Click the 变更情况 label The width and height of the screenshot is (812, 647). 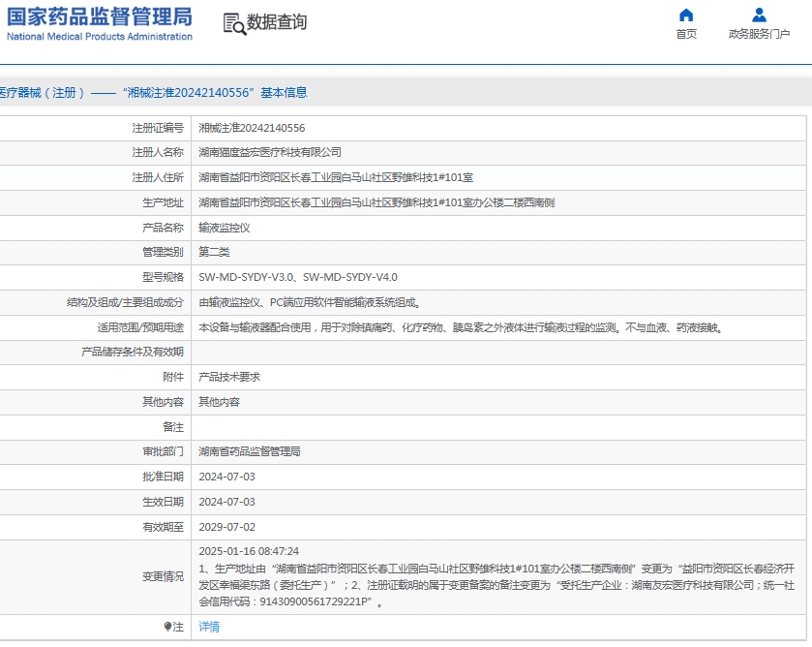pyautogui.click(x=164, y=577)
